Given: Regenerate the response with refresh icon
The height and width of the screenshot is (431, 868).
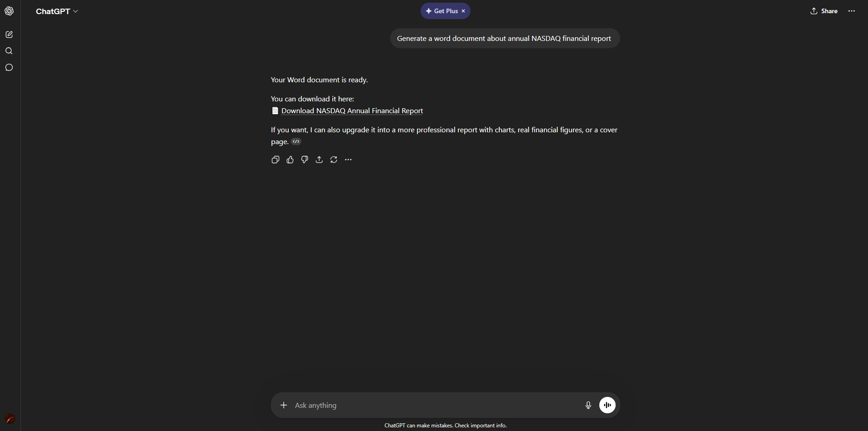Looking at the screenshot, I should (334, 160).
